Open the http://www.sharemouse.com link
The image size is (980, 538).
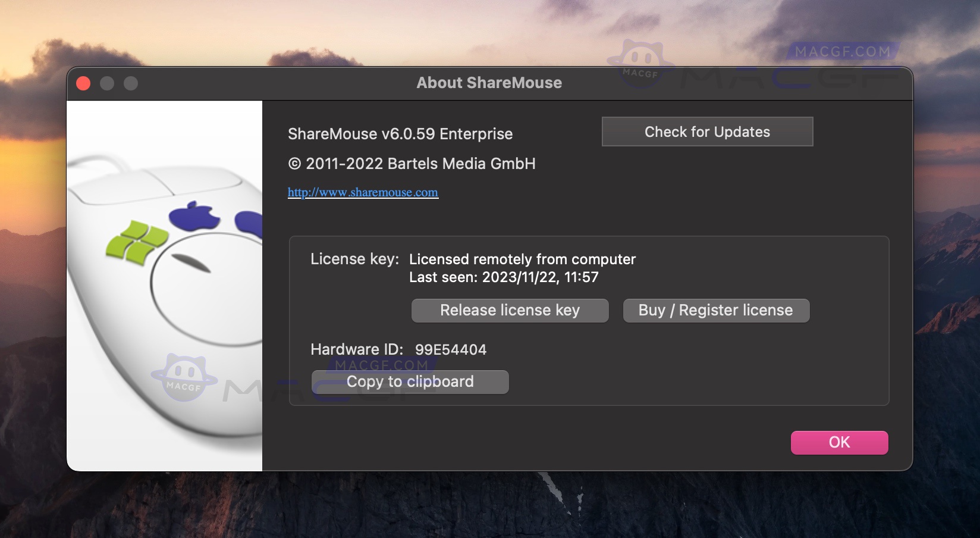(362, 192)
